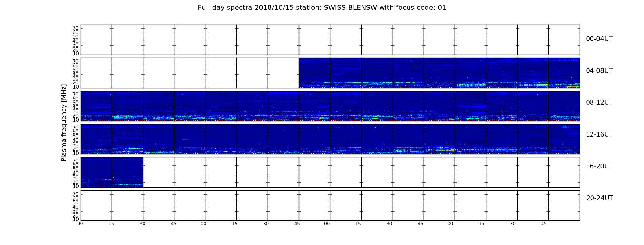The width and height of the screenshot is (644, 245).
Task: Click the 30 MHz tick of the 16-20UT panel
Action: pos(75,178)
